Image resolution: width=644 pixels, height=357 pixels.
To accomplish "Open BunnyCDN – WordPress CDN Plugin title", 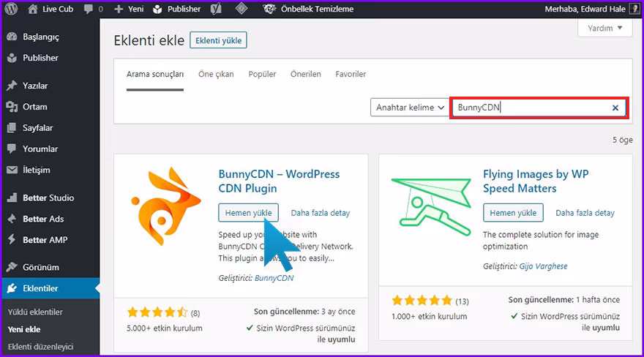I will click(279, 181).
